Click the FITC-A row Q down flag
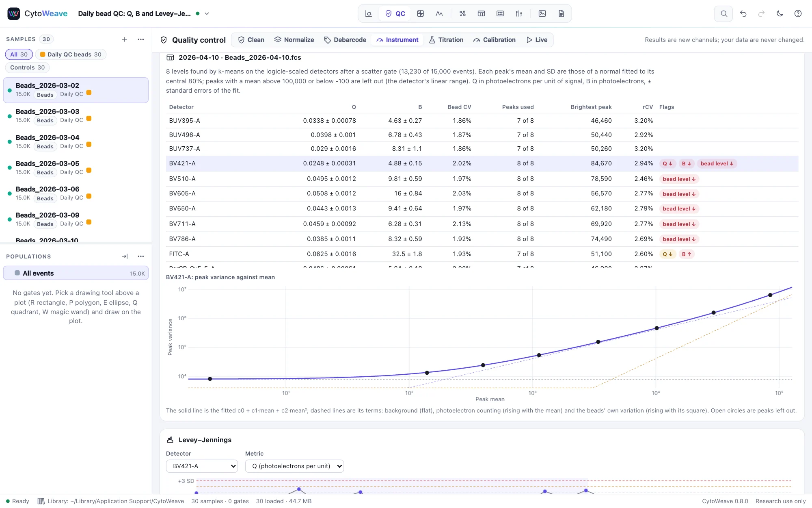Image resolution: width=812 pixels, height=508 pixels. (x=667, y=254)
